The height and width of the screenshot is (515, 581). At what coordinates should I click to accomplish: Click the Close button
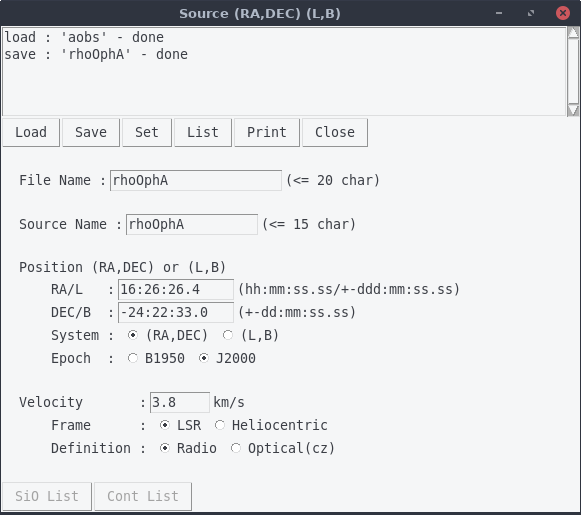click(335, 133)
